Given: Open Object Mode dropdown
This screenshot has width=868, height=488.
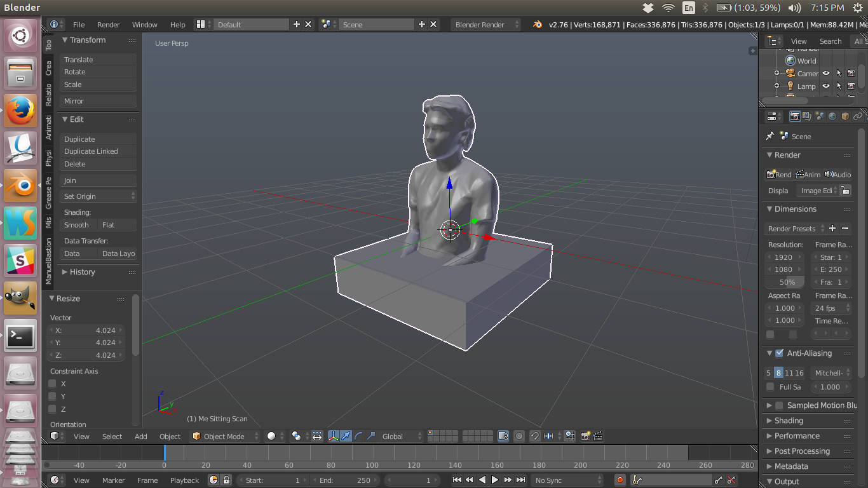Looking at the screenshot, I should (226, 436).
